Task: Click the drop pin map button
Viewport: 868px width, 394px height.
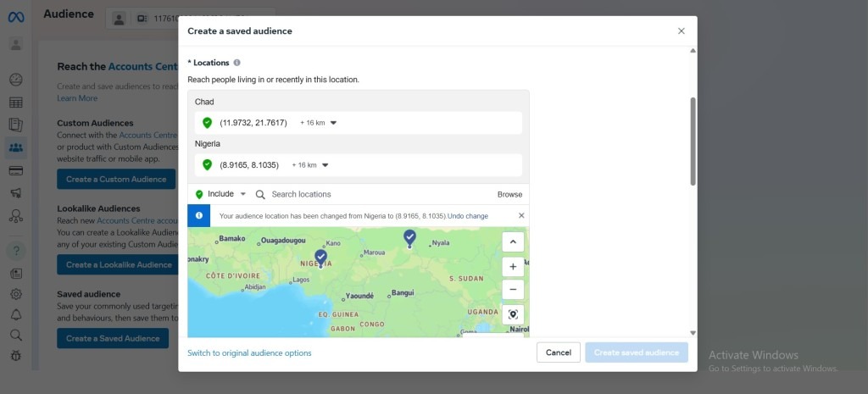Action: [x=513, y=314]
